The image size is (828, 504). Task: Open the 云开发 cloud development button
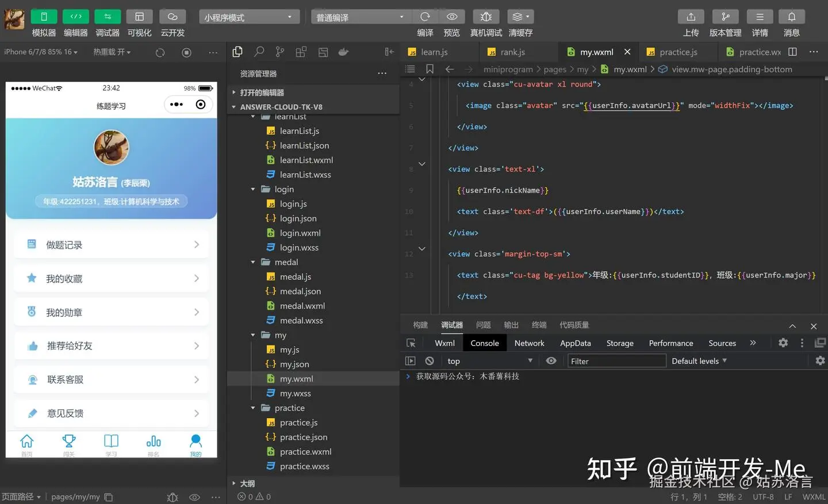pos(172,17)
